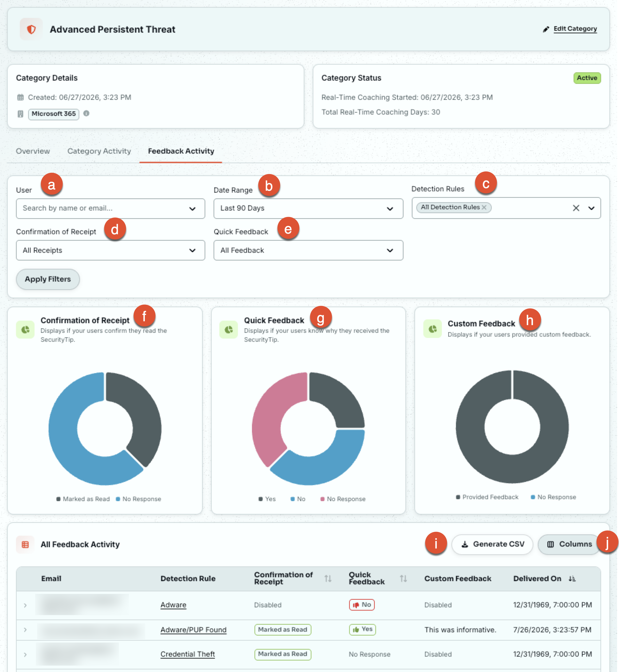The image size is (619, 672).
Task: Sort by Quick Feedback column arrows
Action: [x=403, y=578]
